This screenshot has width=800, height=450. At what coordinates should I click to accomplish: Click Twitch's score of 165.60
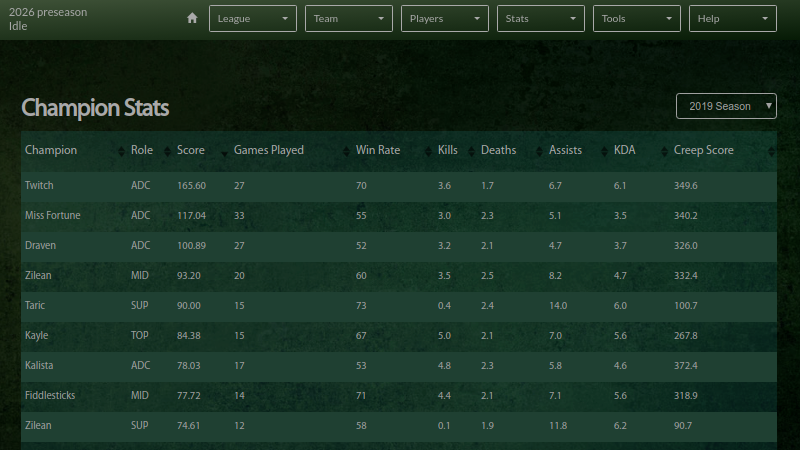click(191, 186)
